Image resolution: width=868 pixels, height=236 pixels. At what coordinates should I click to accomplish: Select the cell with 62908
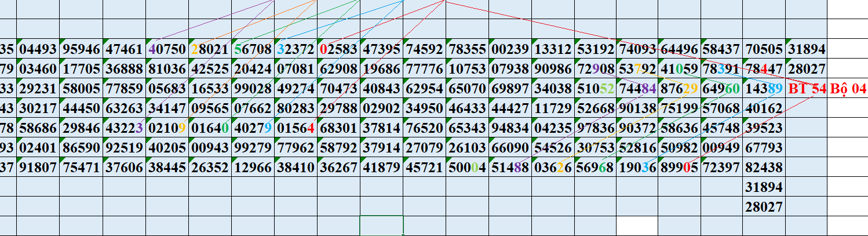338,70
